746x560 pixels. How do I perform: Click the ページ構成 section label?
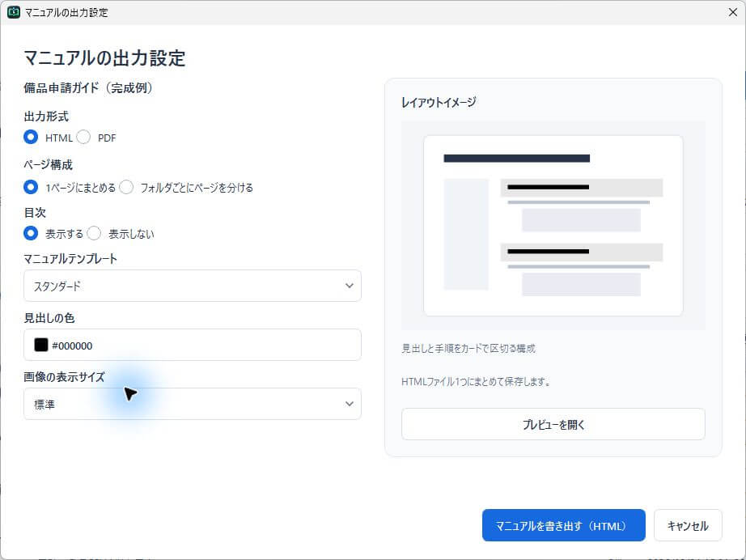point(48,164)
